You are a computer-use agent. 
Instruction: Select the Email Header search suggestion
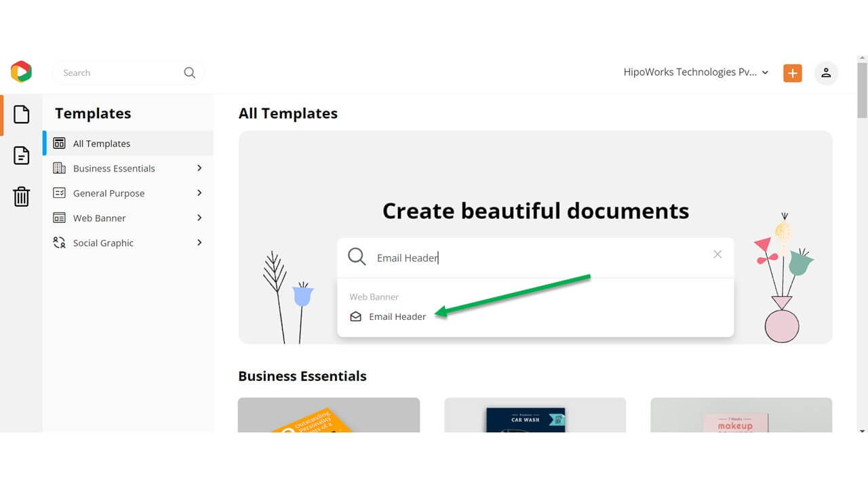pyautogui.click(x=397, y=316)
